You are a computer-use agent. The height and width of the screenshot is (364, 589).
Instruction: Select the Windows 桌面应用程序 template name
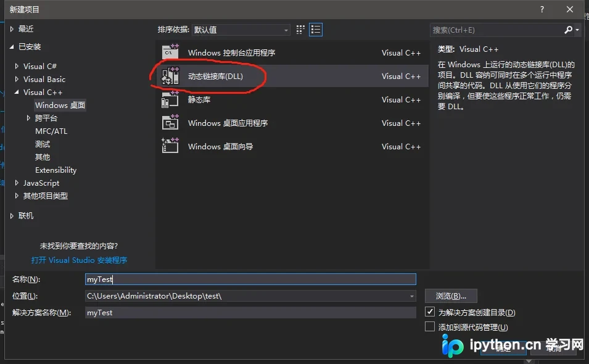tap(228, 123)
